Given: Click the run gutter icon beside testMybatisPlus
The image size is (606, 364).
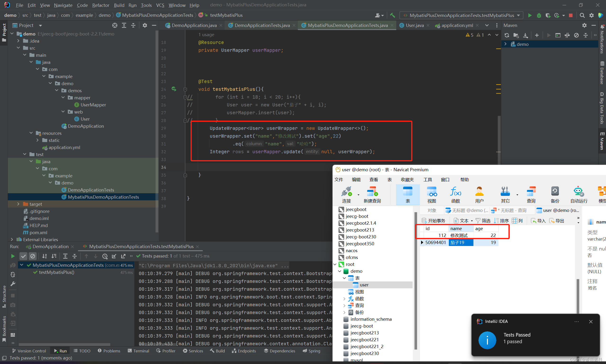Looking at the screenshot, I should [174, 89].
